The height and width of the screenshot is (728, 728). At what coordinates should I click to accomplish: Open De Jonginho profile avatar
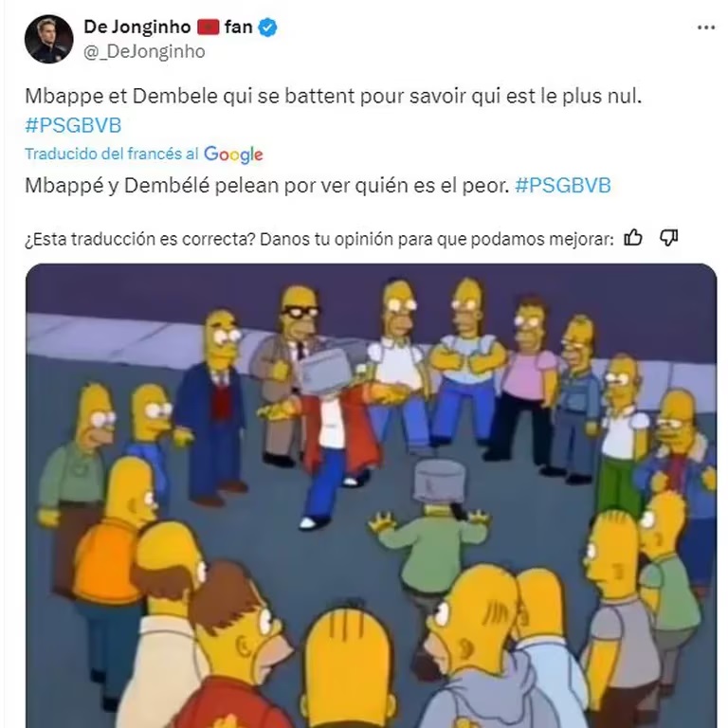pyautogui.click(x=48, y=39)
